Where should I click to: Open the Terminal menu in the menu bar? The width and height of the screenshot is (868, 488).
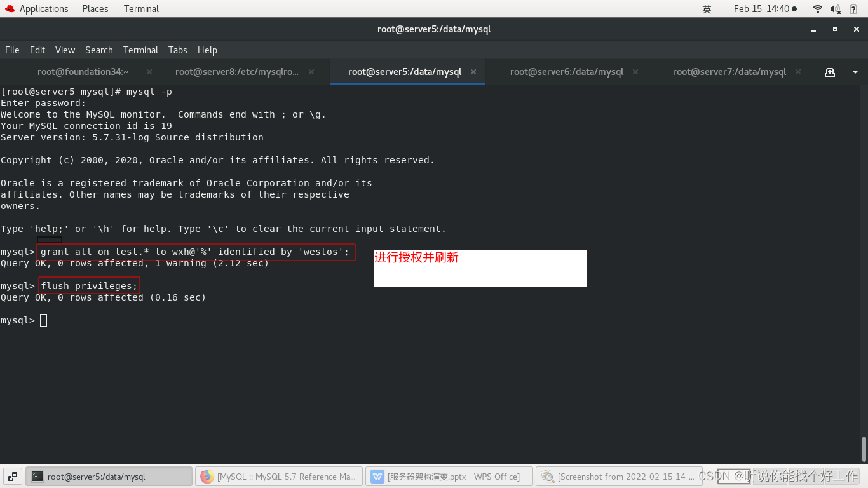click(x=140, y=50)
